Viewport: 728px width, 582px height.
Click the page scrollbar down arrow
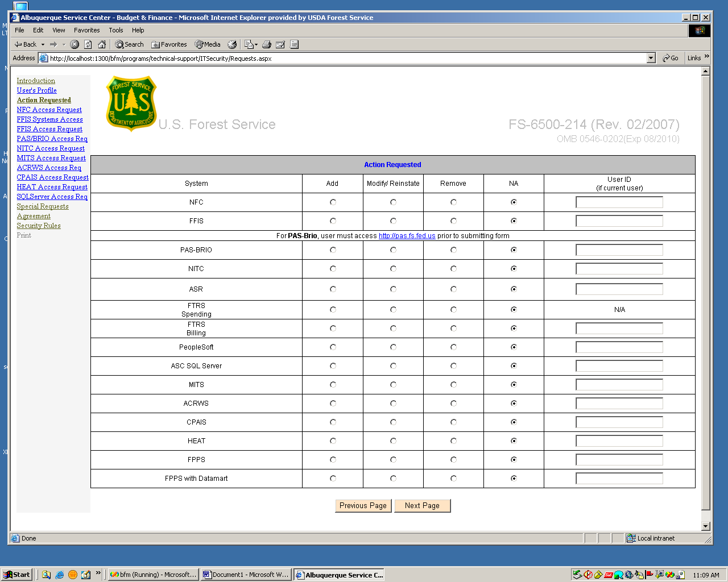point(706,526)
